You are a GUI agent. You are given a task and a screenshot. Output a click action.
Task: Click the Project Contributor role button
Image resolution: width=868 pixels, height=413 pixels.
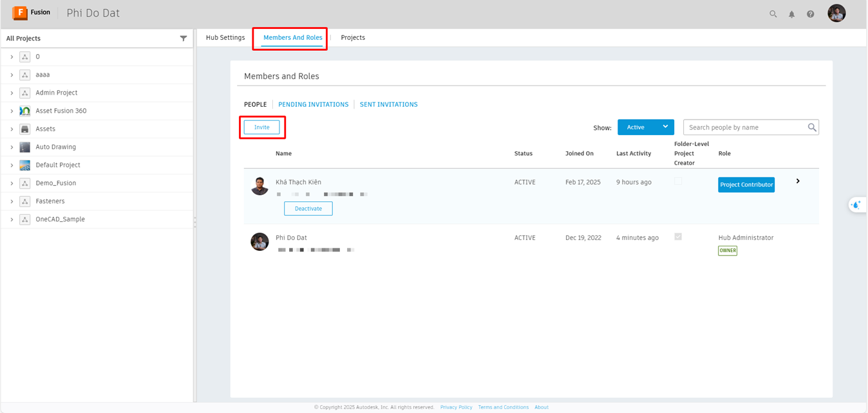coord(746,185)
